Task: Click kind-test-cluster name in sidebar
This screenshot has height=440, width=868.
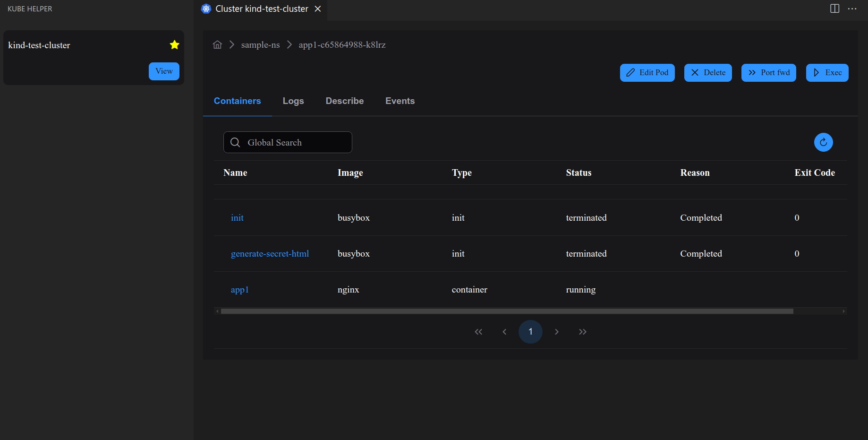Action: pos(39,45)
